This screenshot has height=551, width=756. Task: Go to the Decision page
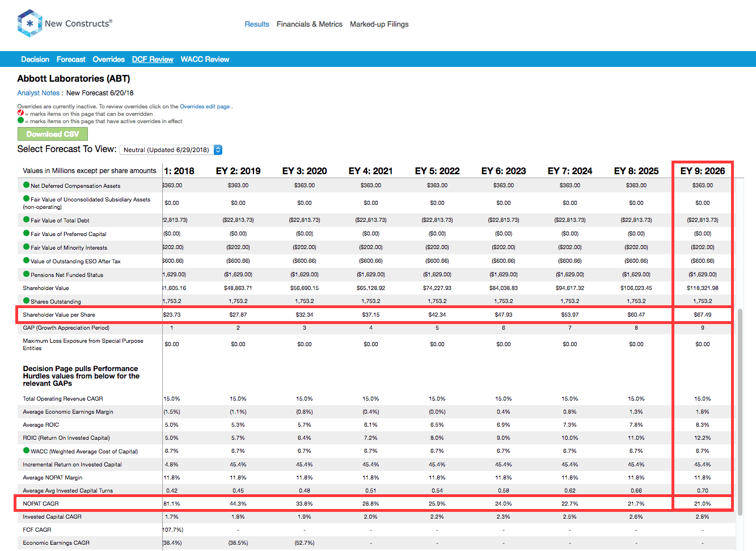35,59
